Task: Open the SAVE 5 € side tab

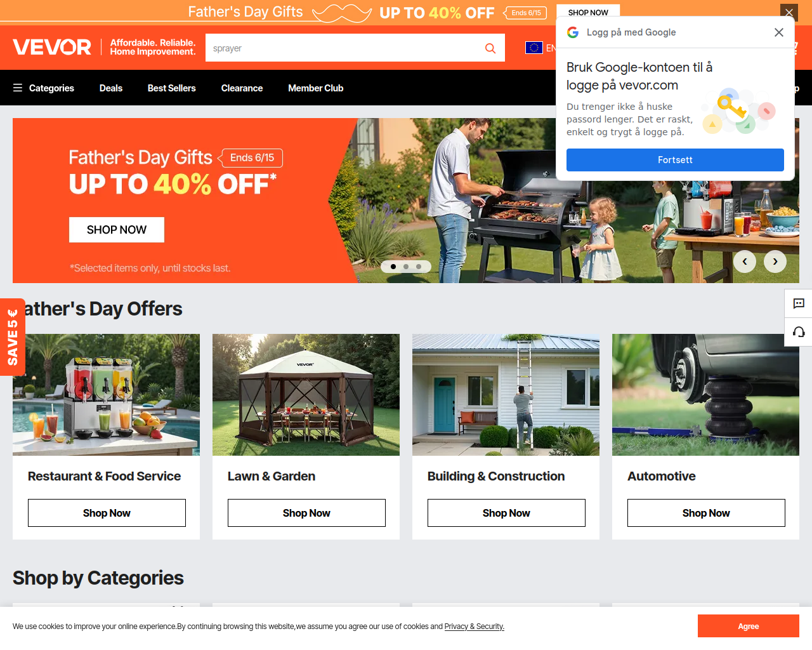Action: coord(12,337)
